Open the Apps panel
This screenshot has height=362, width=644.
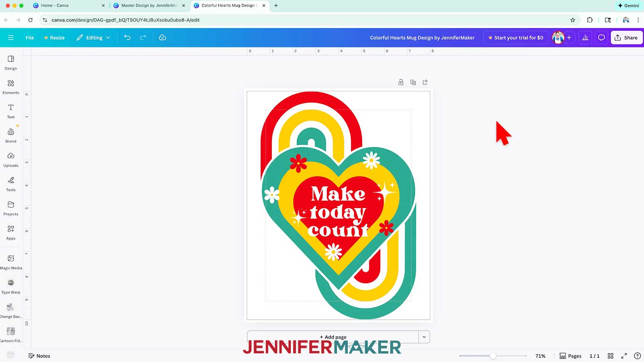11,232
